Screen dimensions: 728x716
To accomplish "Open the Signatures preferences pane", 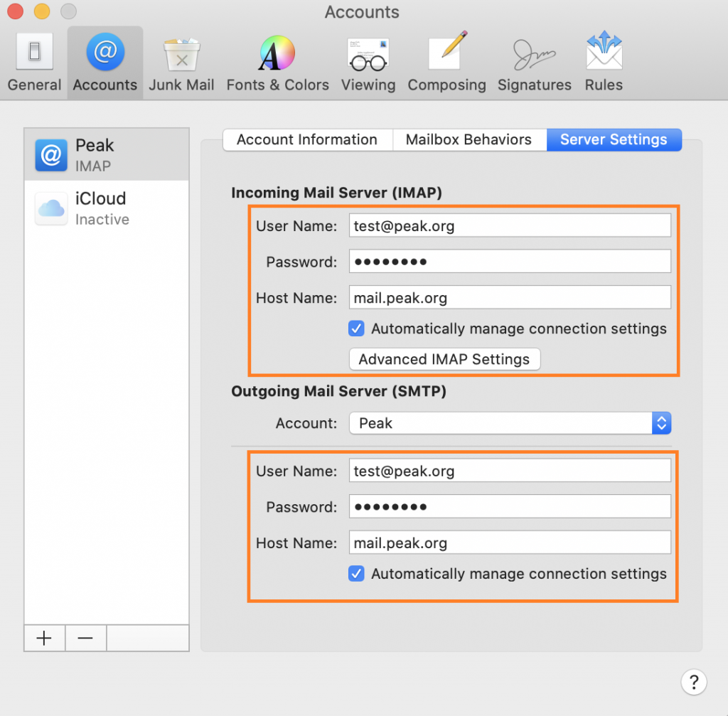I will (x=534, y=63).
